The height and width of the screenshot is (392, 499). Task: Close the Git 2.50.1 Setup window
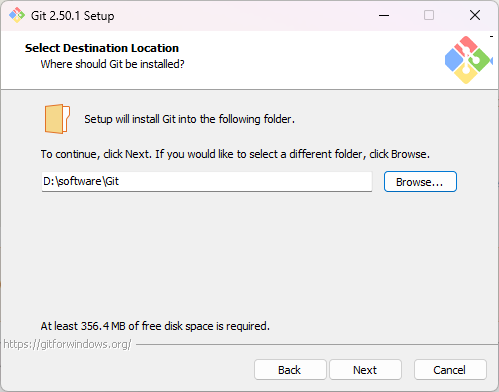click(475, 15)
